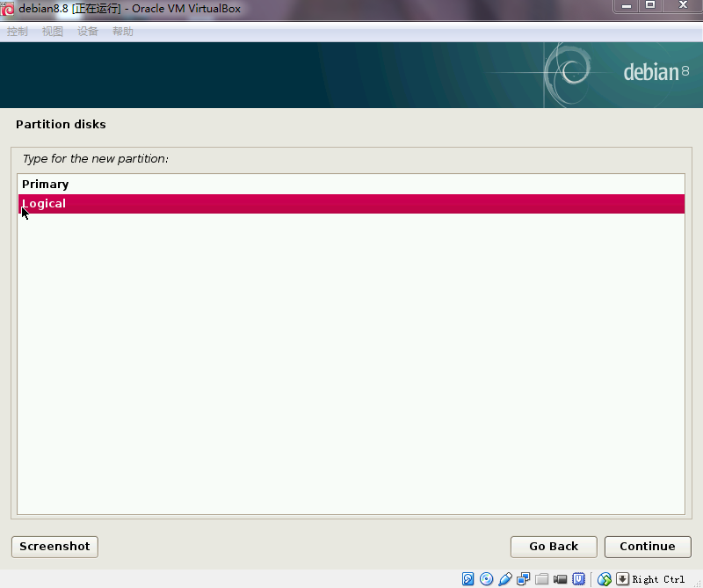Click the Go Back button
The width and height of the screenshot is (703, 588).
[x=554, y=547]
